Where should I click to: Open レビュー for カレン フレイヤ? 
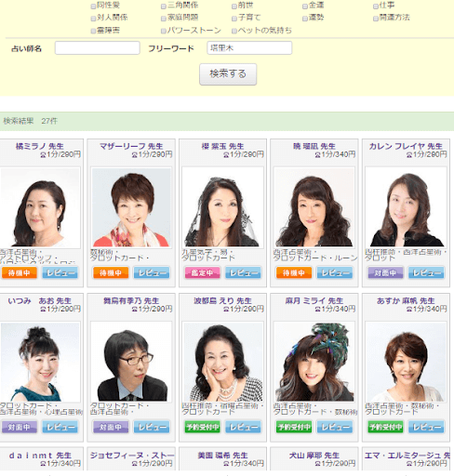tap(426, 272)
